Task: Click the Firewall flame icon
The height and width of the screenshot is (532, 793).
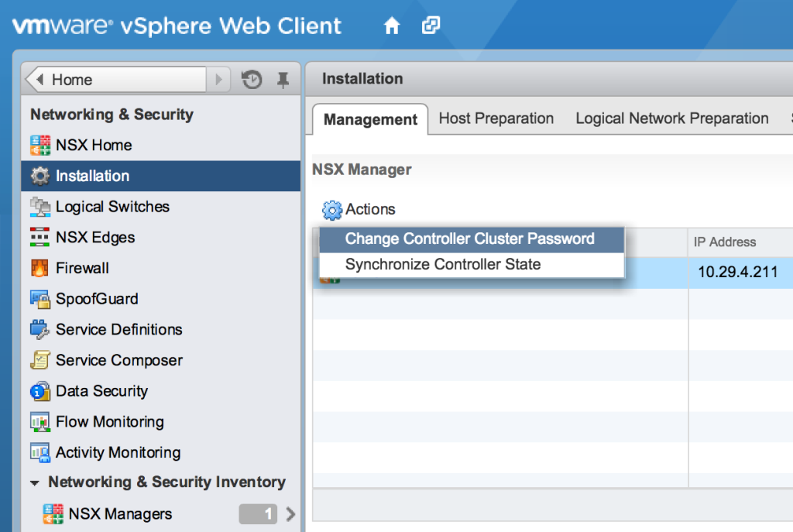Action: click(x=40, y=268)
